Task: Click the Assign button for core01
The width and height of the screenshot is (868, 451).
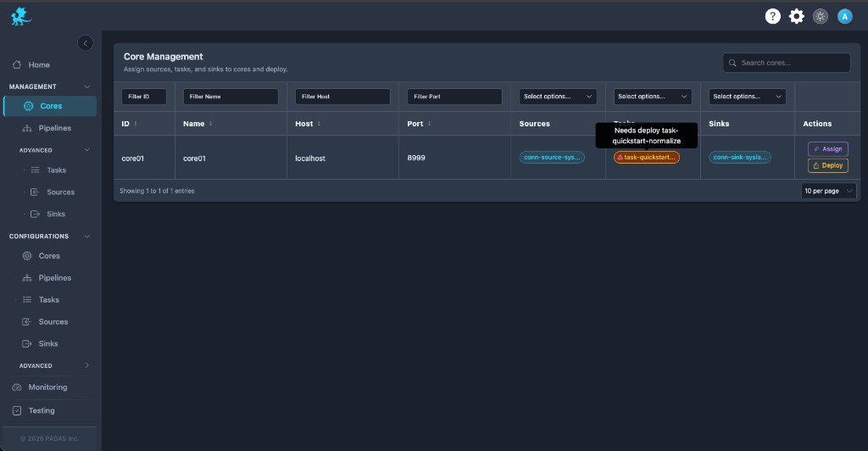Action: coord(827,149)
